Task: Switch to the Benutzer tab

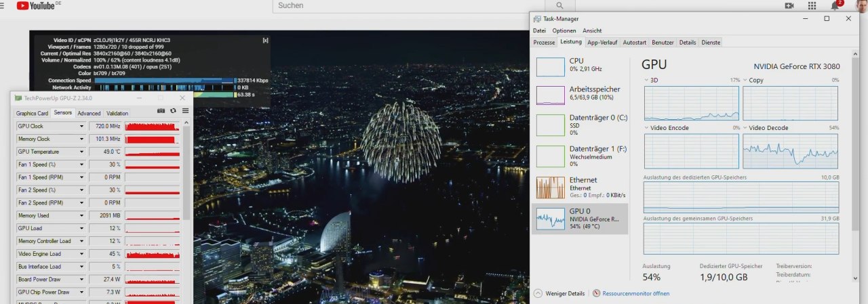Action: 663,42
